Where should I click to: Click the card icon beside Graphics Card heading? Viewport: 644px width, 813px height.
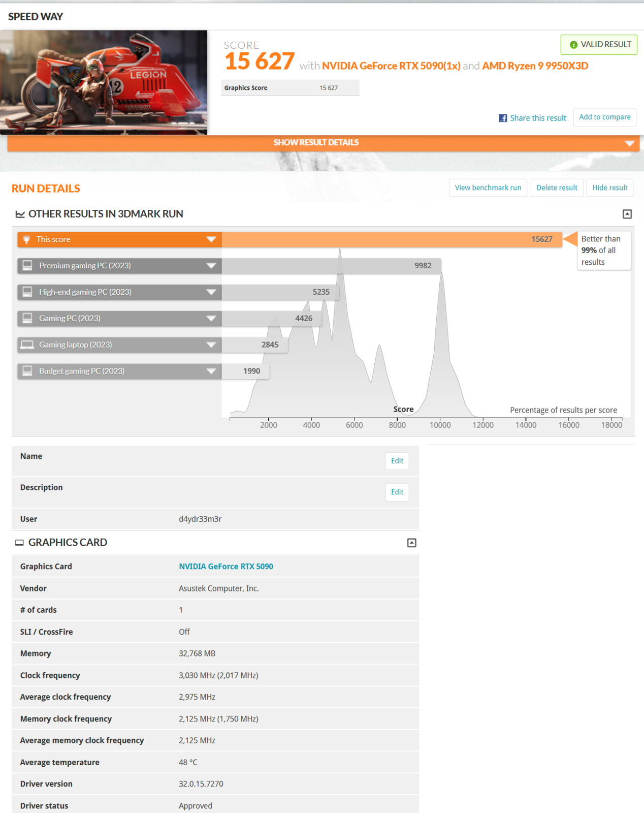coord(19,543)
